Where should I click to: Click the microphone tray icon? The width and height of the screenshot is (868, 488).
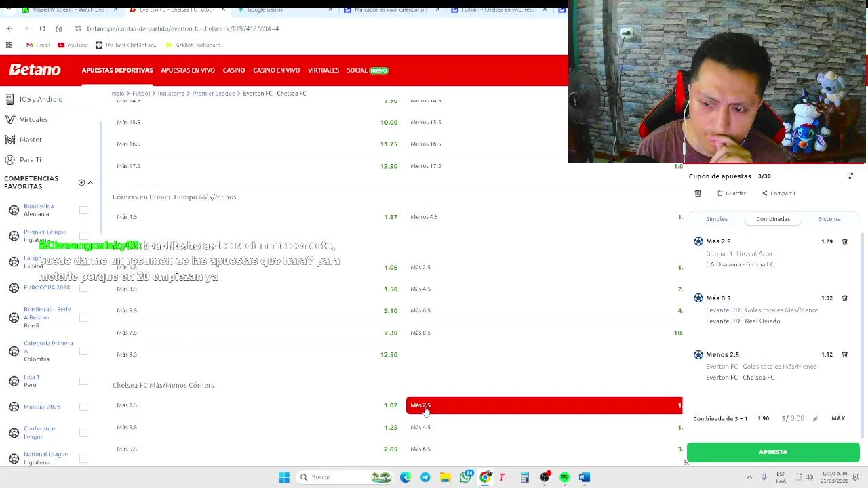pyautogui.click(x=764, y=477)
